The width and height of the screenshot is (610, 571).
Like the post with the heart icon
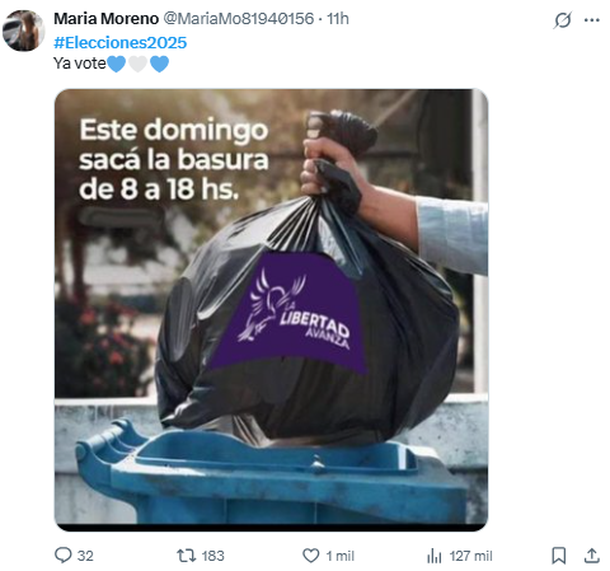point(311,555)
